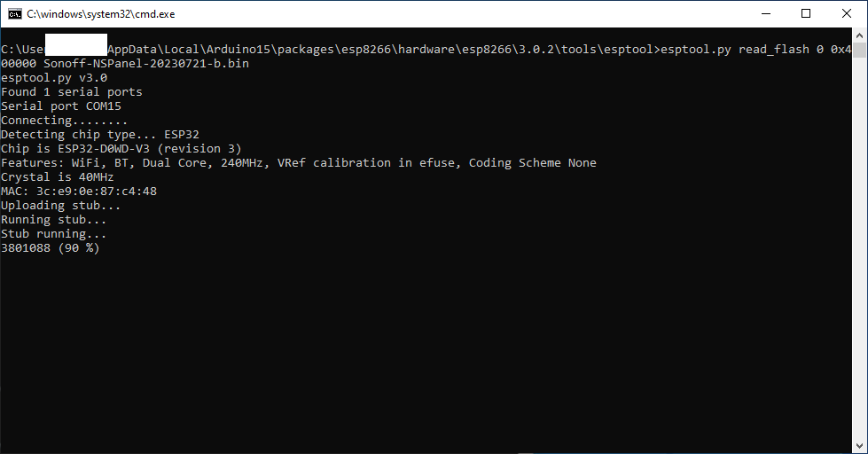This screenshot has height=454, width=868.
Task: Click the vertical scrollbar thumb
Action: point(859,50)
